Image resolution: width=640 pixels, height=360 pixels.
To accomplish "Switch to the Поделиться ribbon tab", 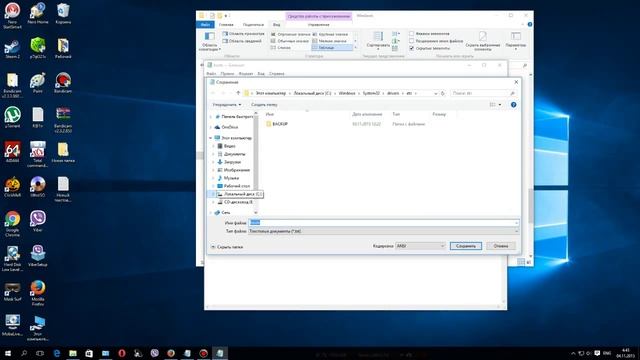I will click(253, 24).
